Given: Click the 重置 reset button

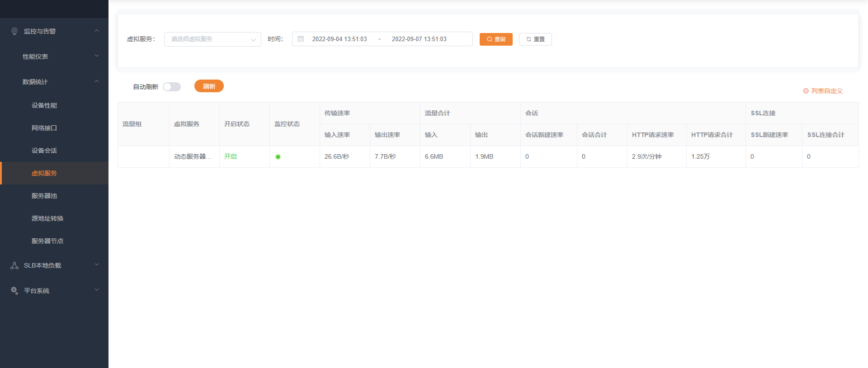Looking at the screenshot, I should [x=535, y=39].
